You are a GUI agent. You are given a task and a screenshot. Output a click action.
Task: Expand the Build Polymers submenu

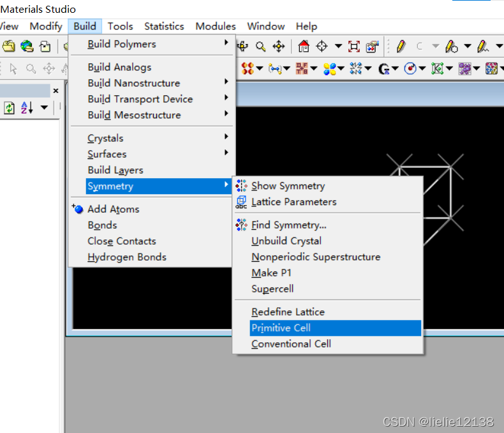(x=152, y=44)
